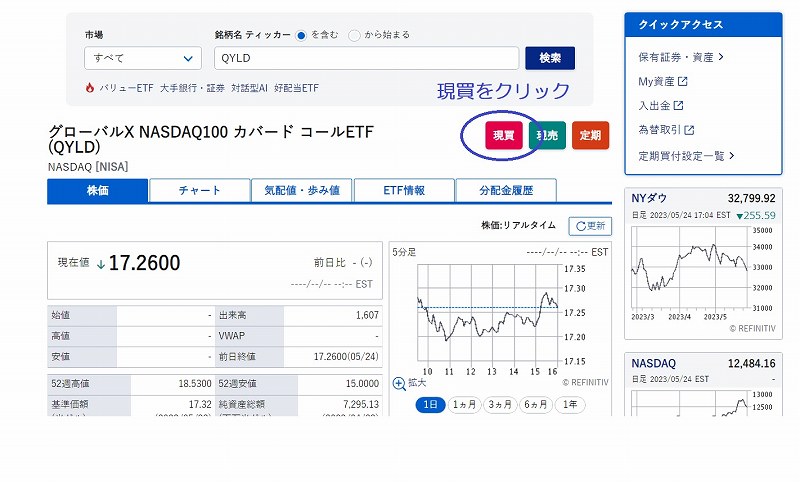Click the 好配当ETF link
This screenshot has width=800, height=482.
[296, 88]
